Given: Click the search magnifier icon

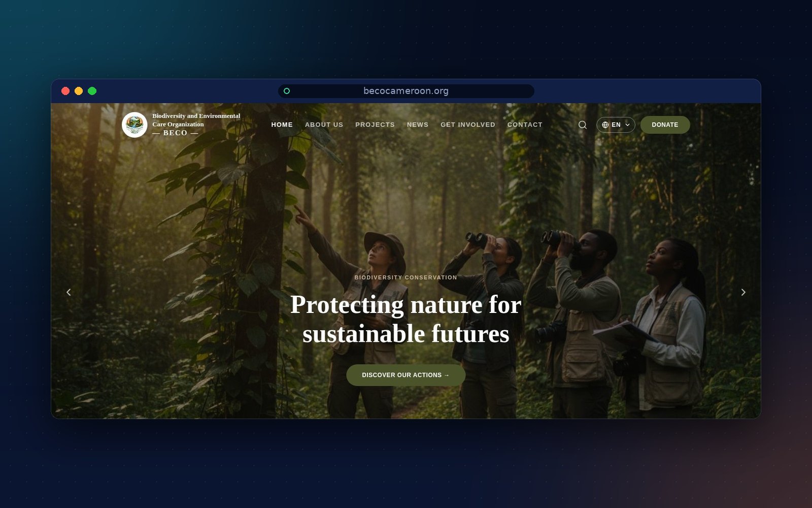Looking at the screenshot, I should pyautogui.click(x=583, y=125).
